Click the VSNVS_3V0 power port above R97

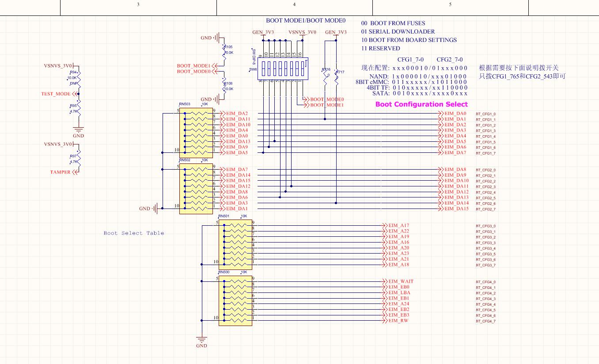(61, 144)
